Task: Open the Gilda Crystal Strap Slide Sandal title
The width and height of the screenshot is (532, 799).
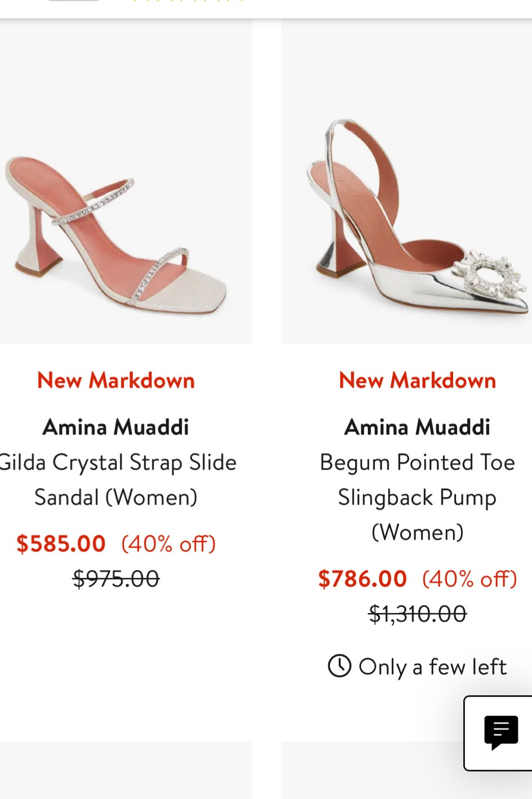Action: pos(116,479)
